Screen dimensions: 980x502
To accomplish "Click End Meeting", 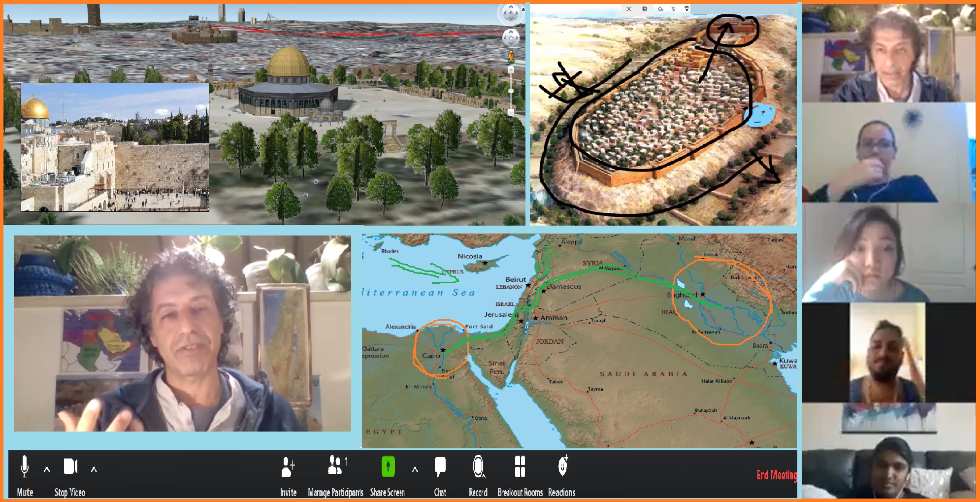I will click(x=776, y=475).
